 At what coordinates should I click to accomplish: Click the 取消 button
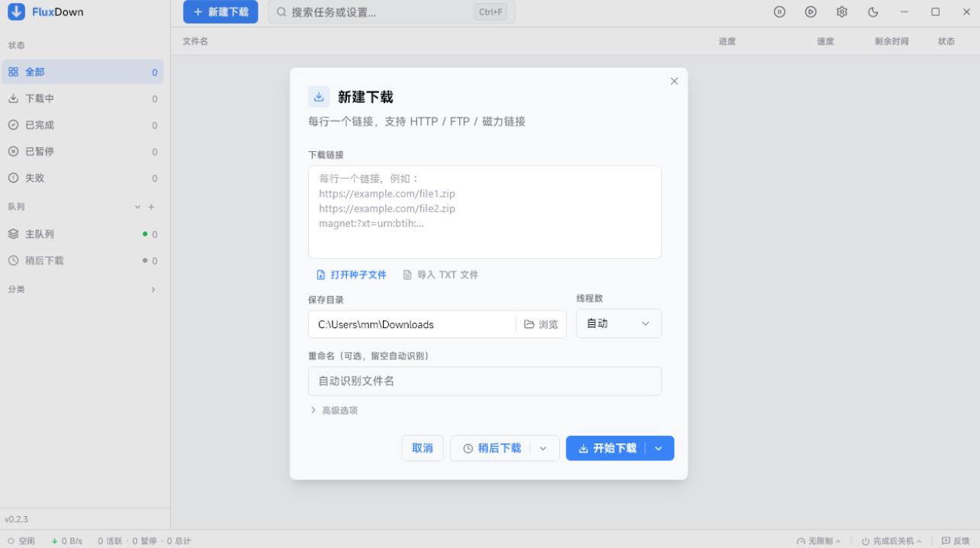tap(423, 448)
